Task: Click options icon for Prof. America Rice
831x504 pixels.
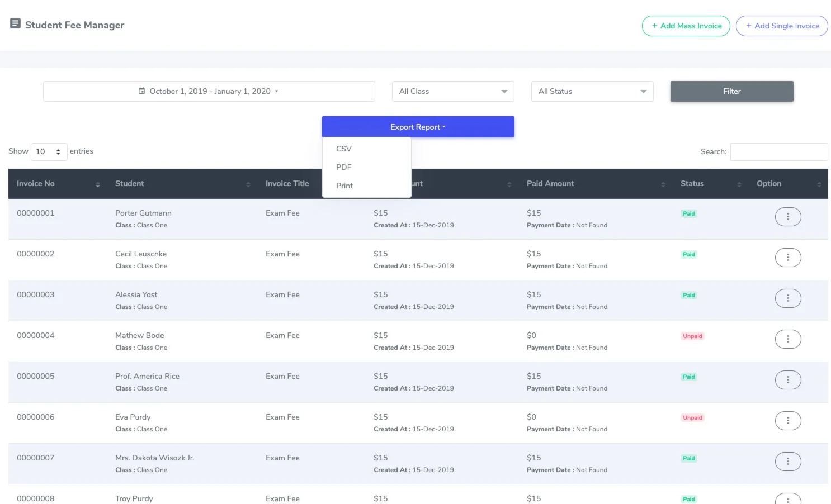Action: pyautogui.click(x=787, y=380)
